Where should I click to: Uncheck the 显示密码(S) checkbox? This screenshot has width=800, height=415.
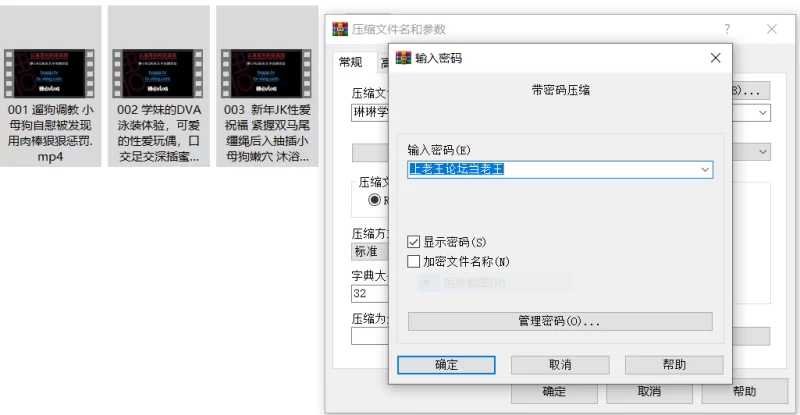point(414,242)
